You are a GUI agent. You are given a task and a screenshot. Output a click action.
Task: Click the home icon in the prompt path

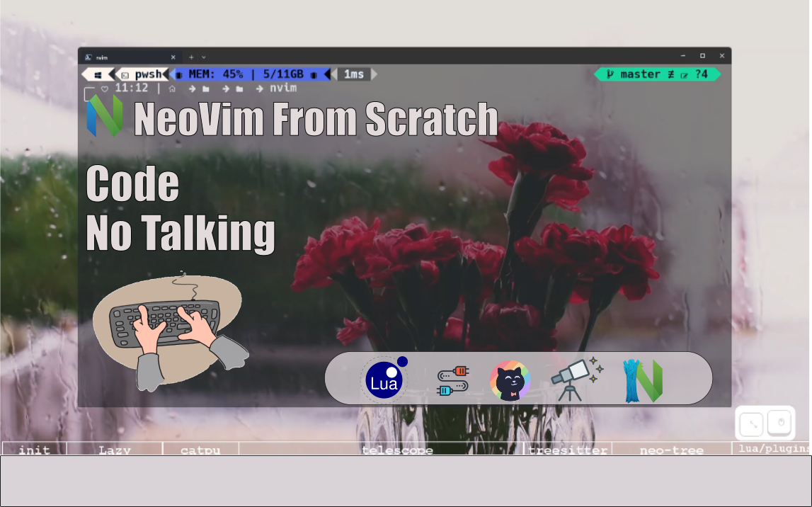click(172, 89)
